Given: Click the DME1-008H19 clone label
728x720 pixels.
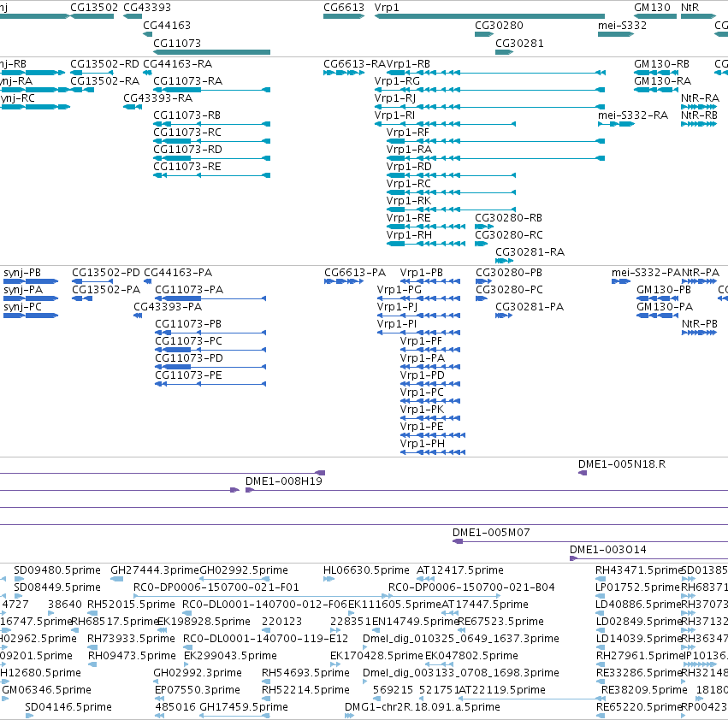Looking at the screenshot, I should pyautogui.click(x=284, y=481).
